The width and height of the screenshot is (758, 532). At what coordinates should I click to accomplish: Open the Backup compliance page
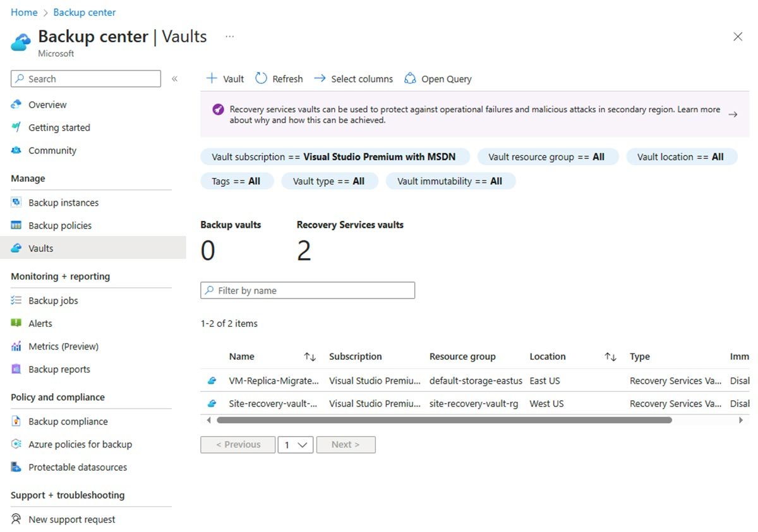point(69,421)
